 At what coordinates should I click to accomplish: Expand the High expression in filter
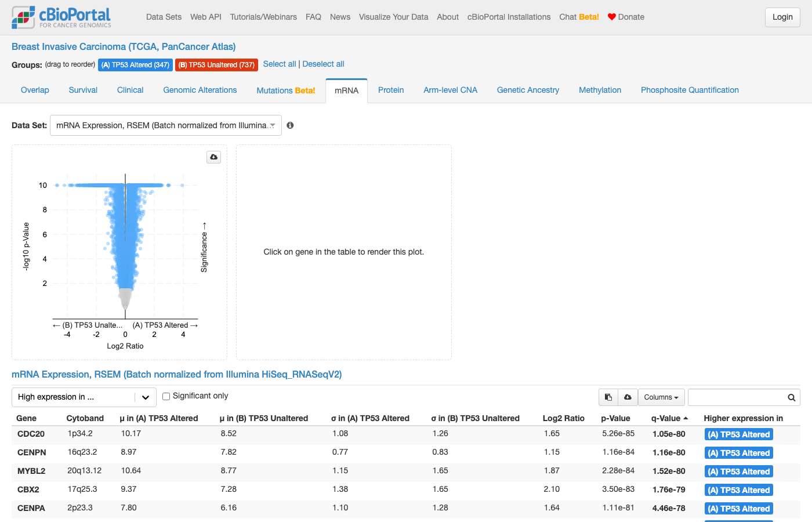84,397
